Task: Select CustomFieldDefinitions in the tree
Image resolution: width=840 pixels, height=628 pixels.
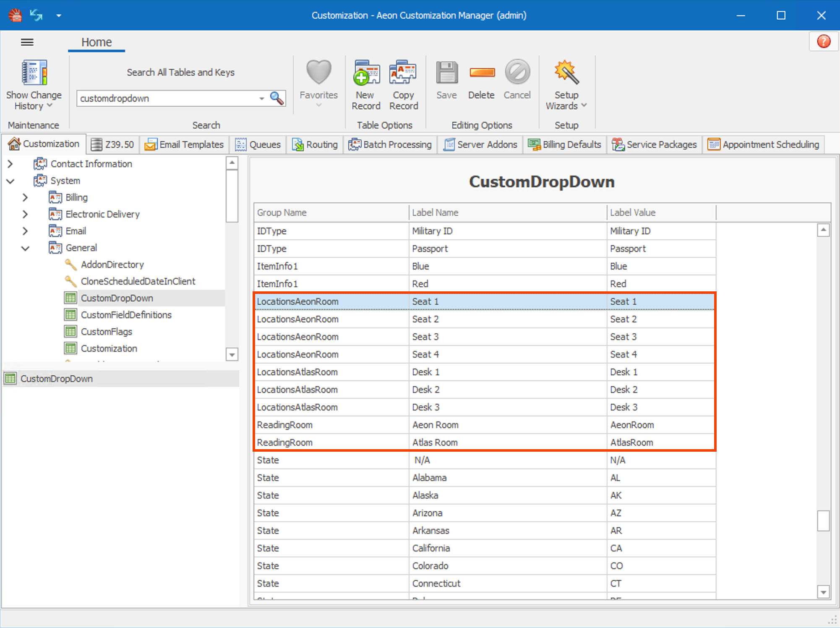Action: coord(126,315)
